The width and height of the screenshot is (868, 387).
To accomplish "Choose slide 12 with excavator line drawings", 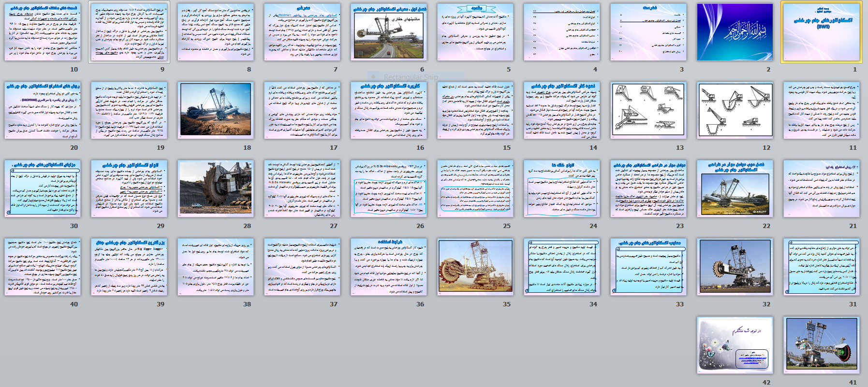I will click(x=735, y=111).
